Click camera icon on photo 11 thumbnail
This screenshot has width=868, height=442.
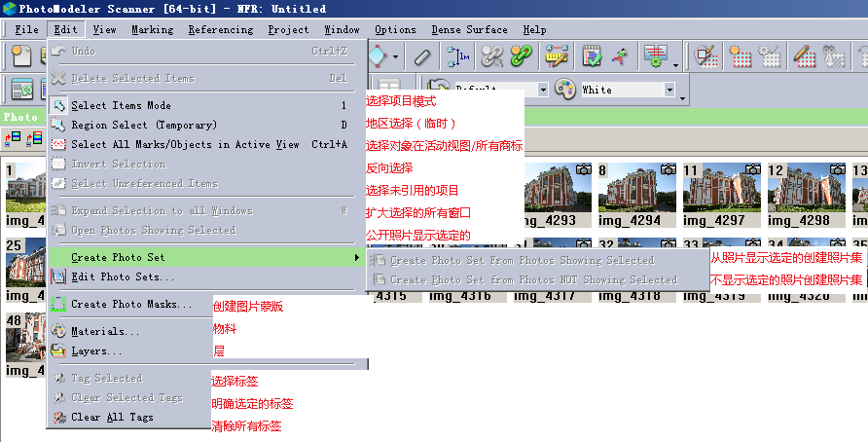pyautogui.click(x=753, y=169)
